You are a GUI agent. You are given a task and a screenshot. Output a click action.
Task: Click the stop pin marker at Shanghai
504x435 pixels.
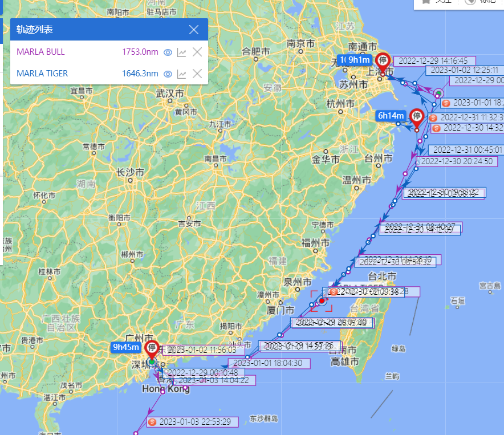point(384,62)
